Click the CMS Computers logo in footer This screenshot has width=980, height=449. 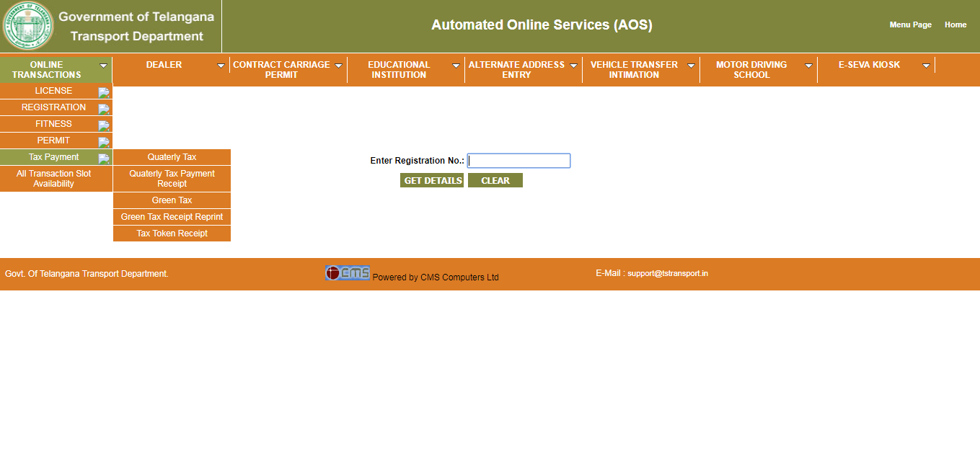coord(348,273)
